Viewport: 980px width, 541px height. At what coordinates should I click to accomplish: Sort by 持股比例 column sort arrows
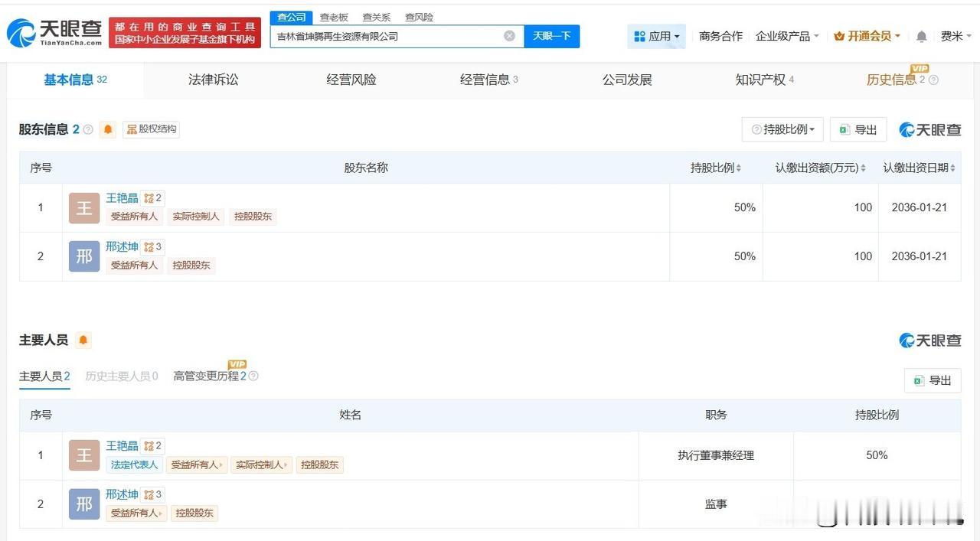739,168
